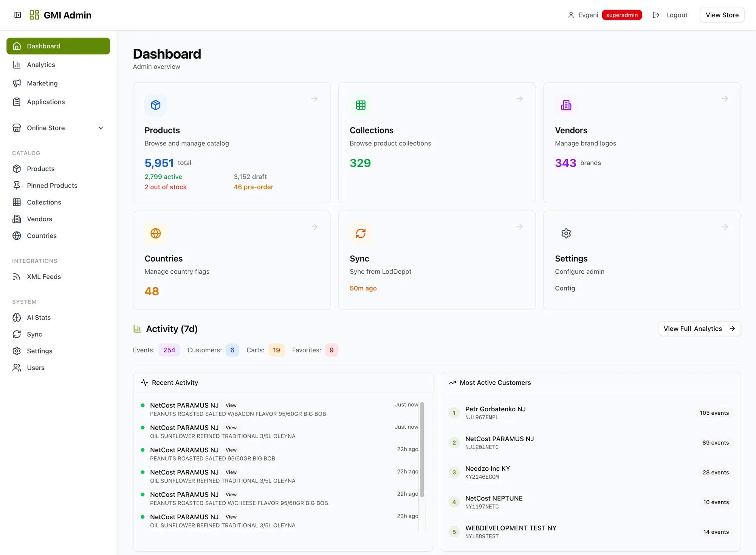756x555 pixels.
Task: Click the arrow on the Settings card
Action: [725, 227]
